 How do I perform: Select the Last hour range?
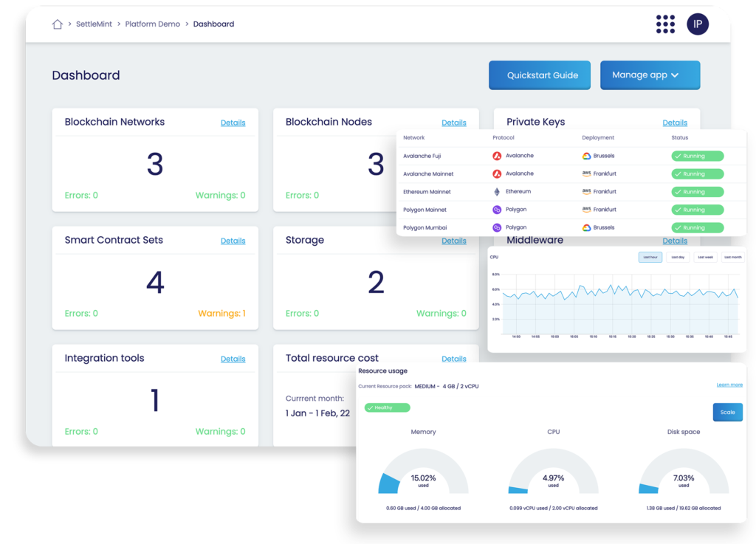click(x=650, y=258)
